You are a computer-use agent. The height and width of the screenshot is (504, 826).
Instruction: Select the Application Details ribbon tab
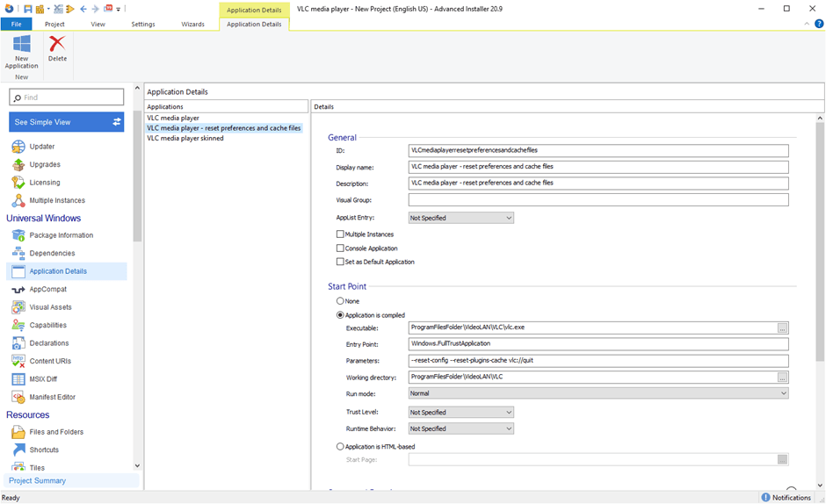[x=254, y=24]
